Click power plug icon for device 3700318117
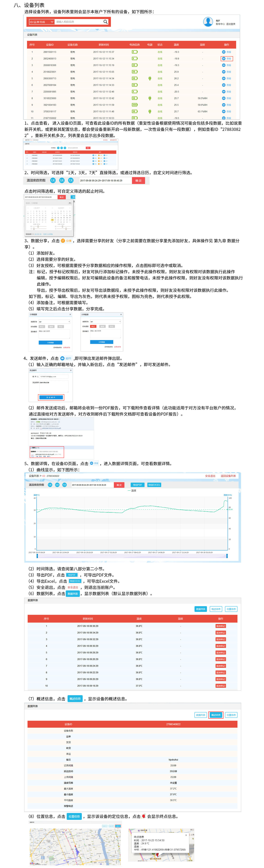 pos(150,112)
